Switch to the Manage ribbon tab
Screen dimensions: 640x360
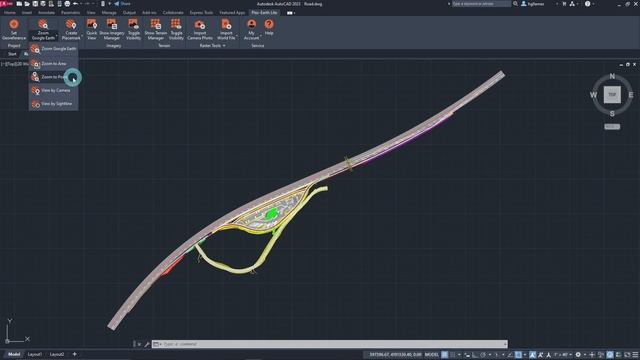(x=109, y=13)
